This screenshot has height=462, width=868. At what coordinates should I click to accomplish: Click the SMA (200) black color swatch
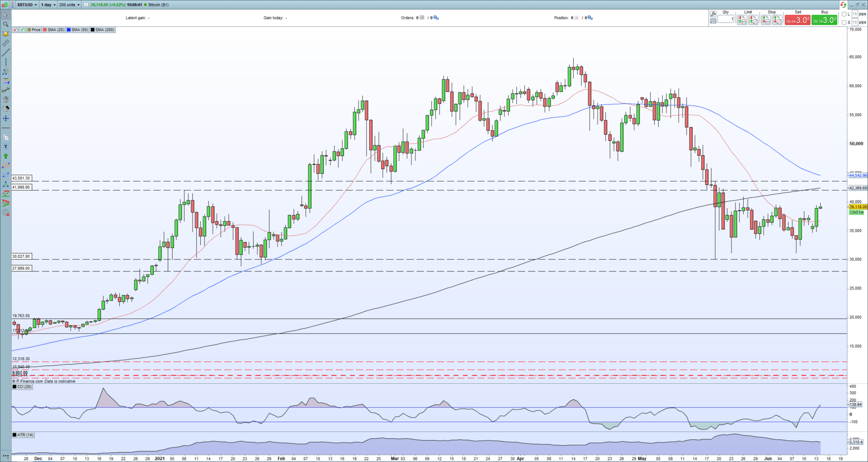point(93,30)
